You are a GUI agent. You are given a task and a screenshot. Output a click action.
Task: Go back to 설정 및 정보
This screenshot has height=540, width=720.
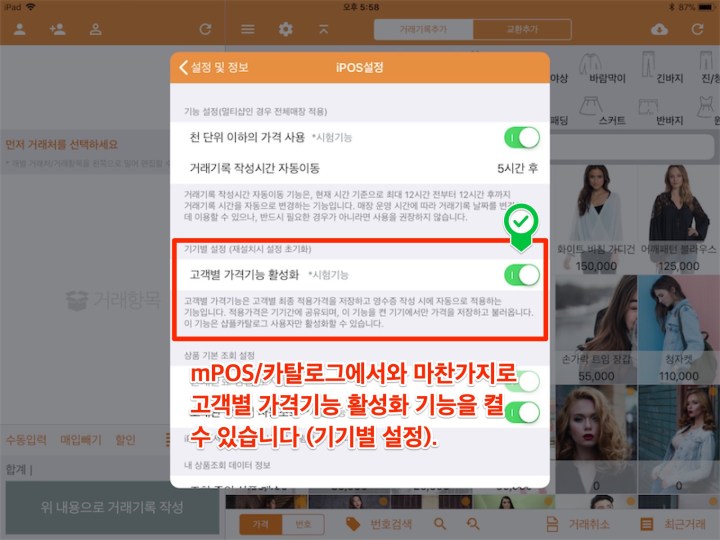click(214, 68)
